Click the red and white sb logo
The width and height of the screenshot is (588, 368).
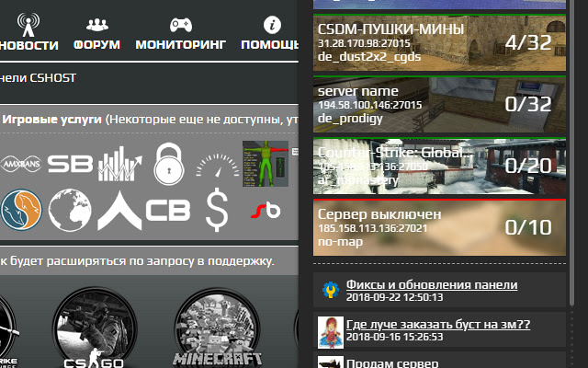266,211
